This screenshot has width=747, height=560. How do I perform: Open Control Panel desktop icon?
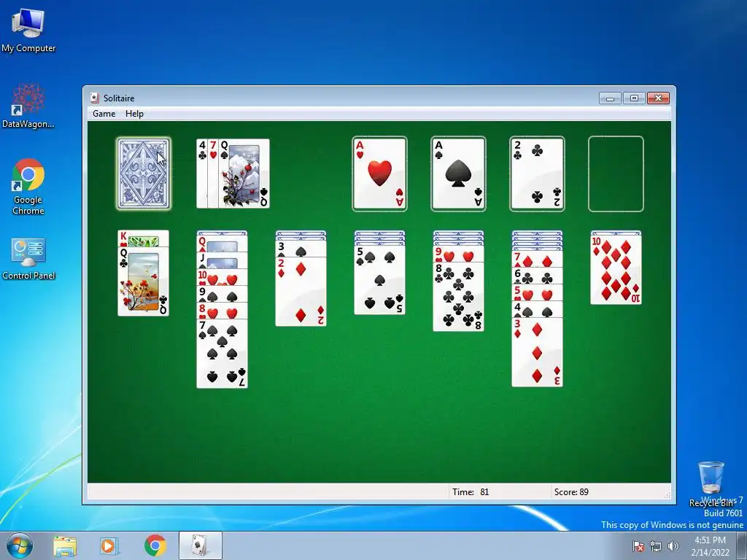pyautogui.click(x=28, y=259)
